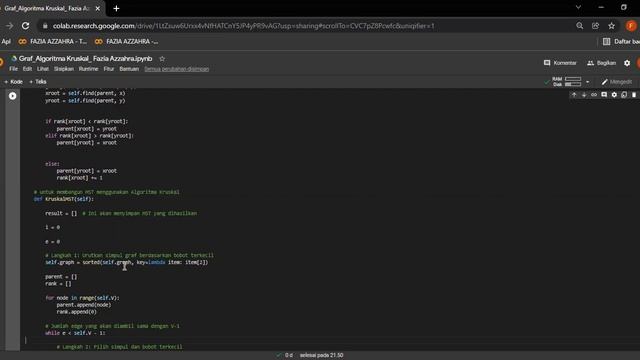
Task: Open tab search chevron
Action: click(x=578, y=7)
